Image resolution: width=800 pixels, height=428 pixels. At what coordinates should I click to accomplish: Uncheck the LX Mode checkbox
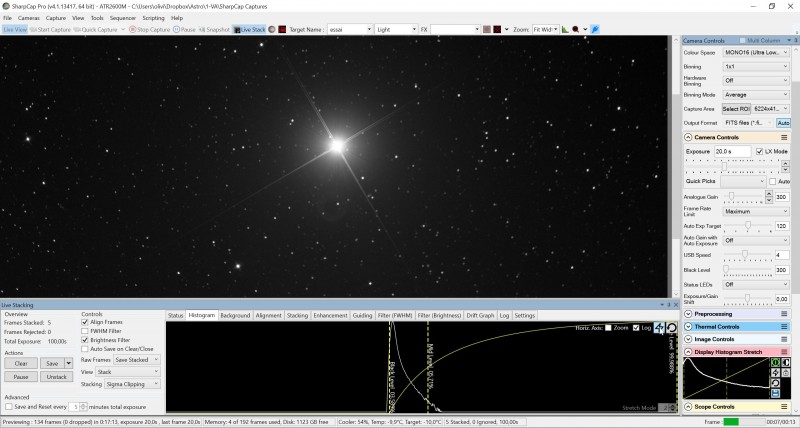click(759, 152)
